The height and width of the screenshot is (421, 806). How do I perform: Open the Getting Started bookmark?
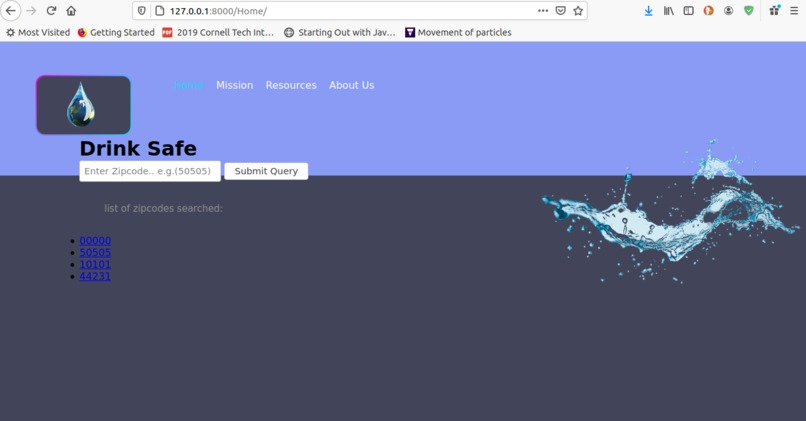[x=116, y=32]
